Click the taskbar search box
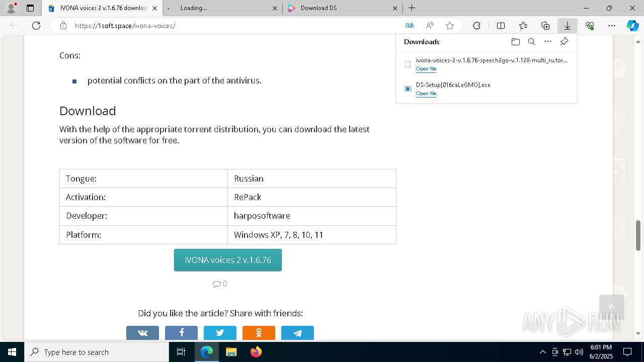 97,352
